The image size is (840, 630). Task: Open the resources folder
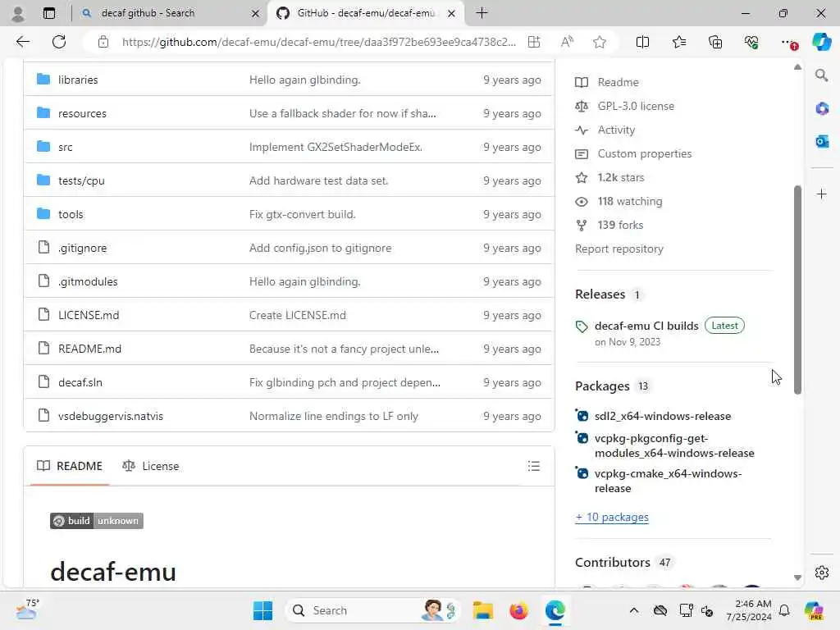click(82, 113)
